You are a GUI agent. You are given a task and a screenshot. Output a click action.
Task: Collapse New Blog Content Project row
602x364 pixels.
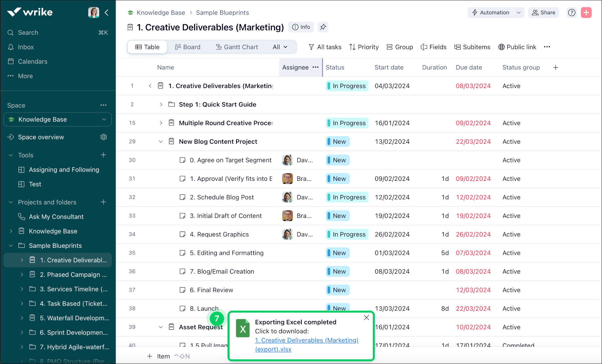(x=161, y=141)
